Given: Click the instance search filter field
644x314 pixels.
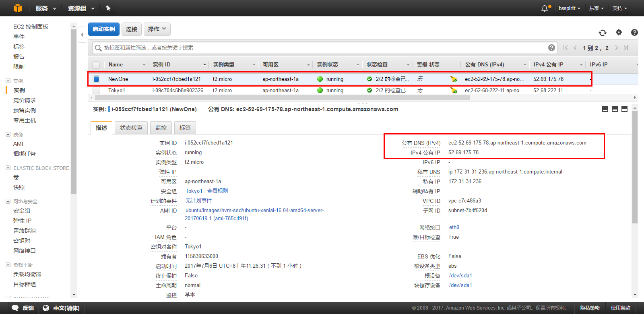Looking at the screenshot, I should [325, 48].
